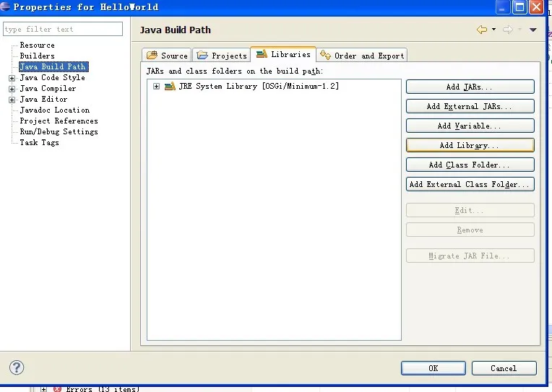Click Add External Class Folder button
552x392 pixels.
[470, 184]
